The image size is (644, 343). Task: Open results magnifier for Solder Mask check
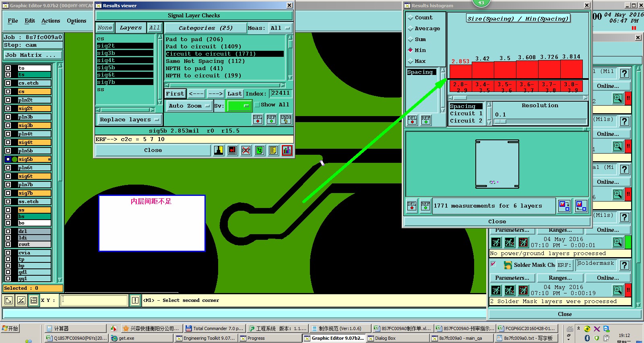618,290
